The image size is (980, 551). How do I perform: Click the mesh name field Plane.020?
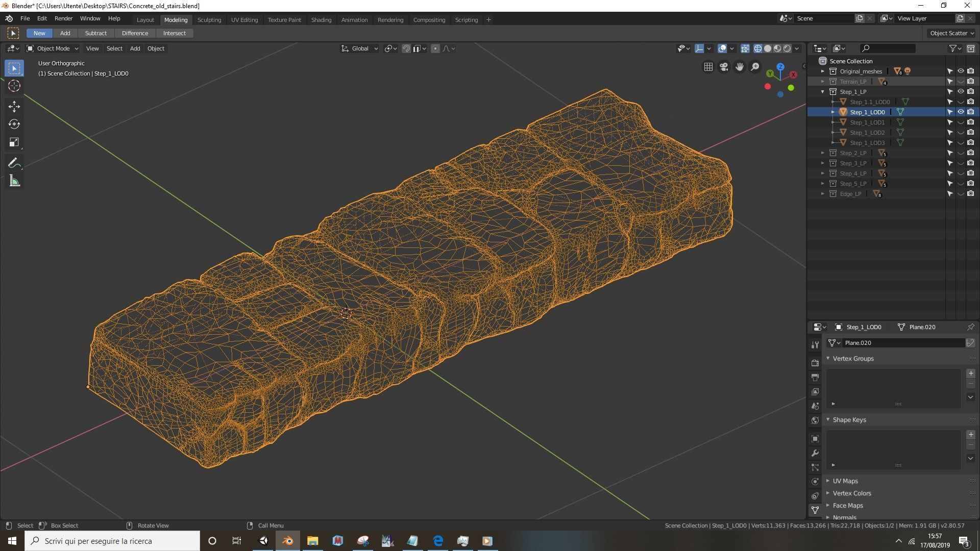pyautogui.click(x=902, y=343)
